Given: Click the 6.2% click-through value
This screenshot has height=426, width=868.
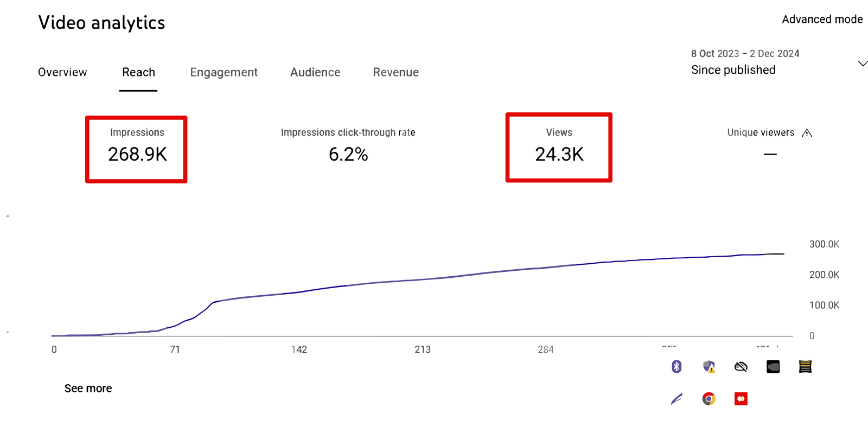Looking at the screenshot, I should 348,155.
